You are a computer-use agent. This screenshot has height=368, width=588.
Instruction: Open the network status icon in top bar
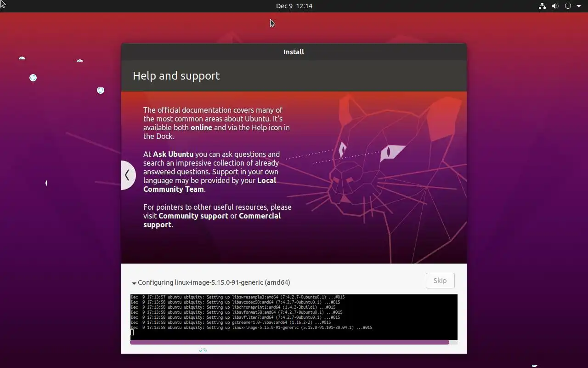(x=542, y=6)
